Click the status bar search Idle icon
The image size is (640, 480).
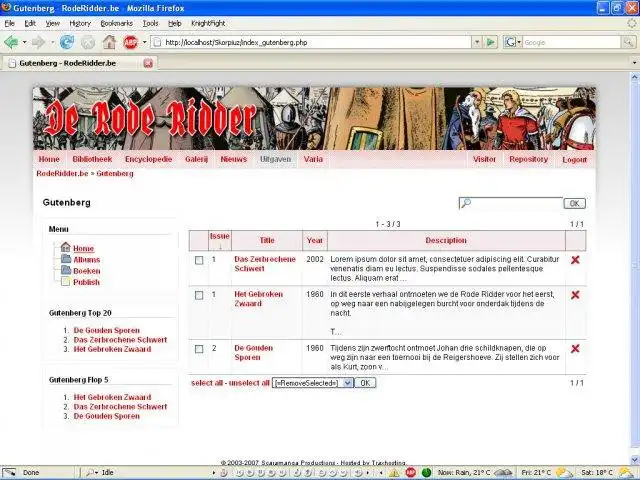91,473
